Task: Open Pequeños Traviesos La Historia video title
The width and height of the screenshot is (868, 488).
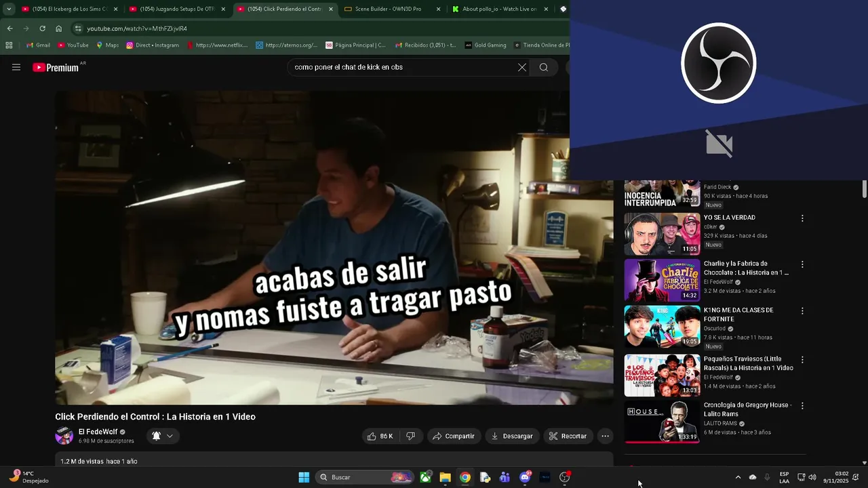Action: [748, 363]
